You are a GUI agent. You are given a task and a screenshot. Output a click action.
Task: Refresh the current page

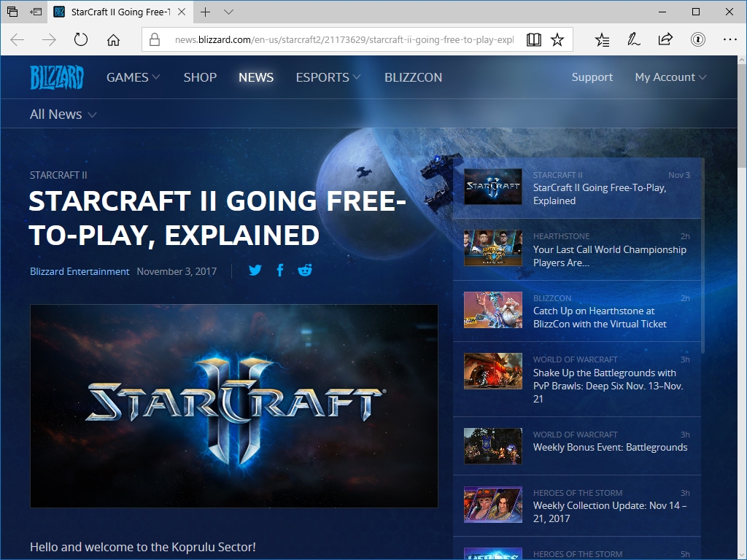[x=80, y=40]
